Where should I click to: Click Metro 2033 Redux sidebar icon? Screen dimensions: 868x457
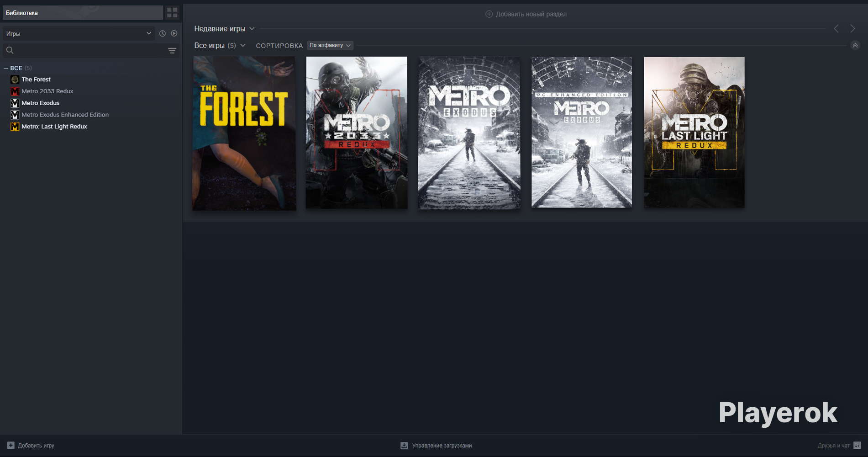(x=15, y=91)
